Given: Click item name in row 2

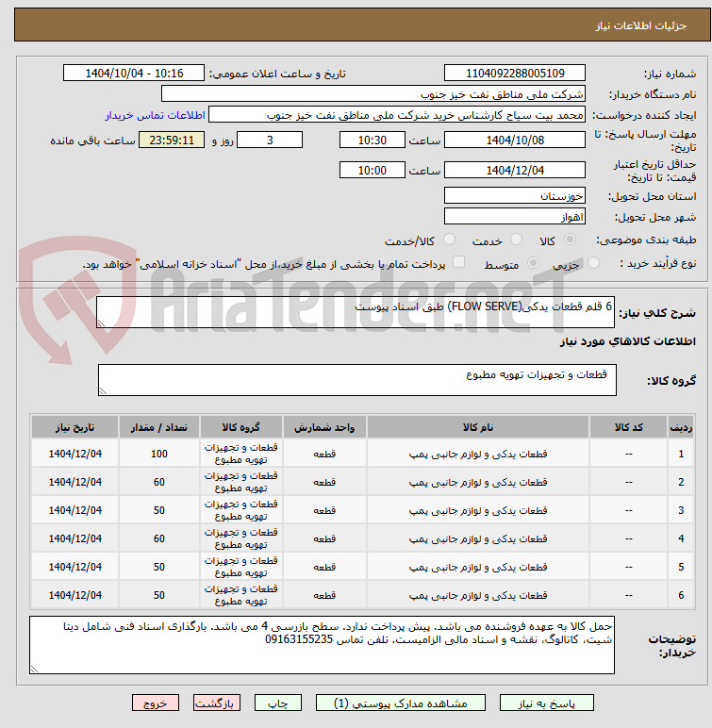Looking at the screenshot, I should point(478,482).
